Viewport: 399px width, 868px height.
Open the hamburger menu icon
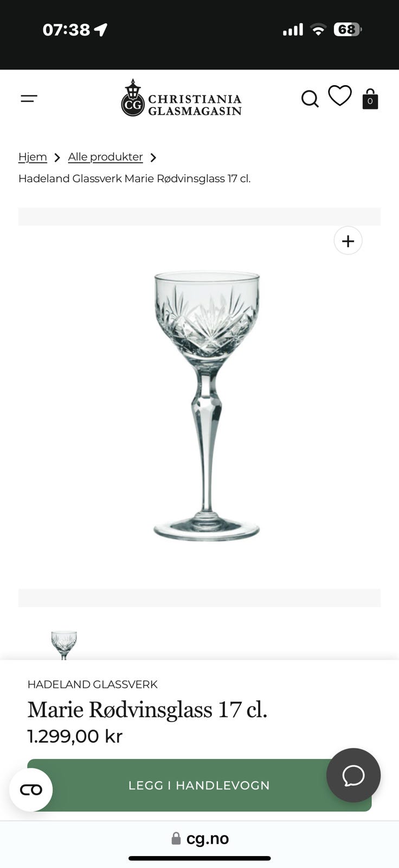(29, 99)
